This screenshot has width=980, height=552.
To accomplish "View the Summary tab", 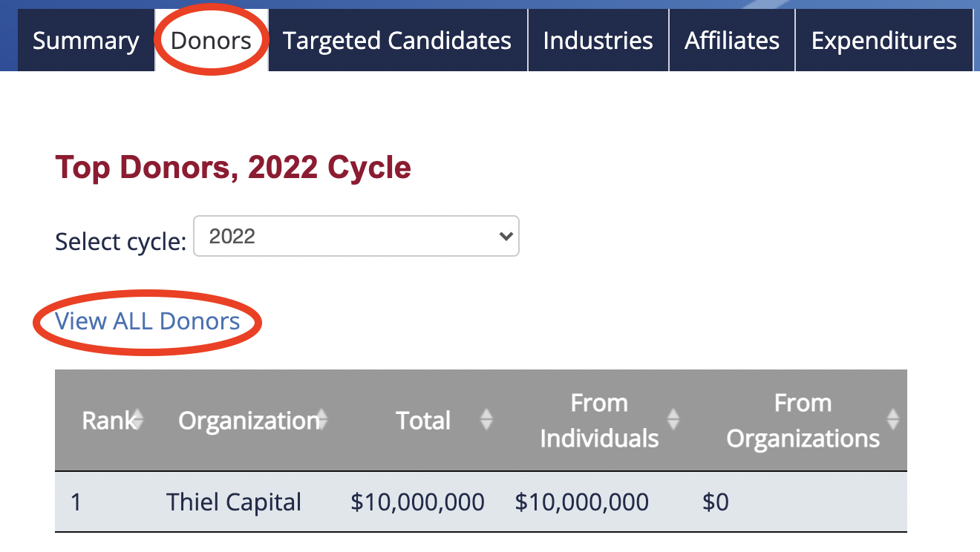I will 85,40.
